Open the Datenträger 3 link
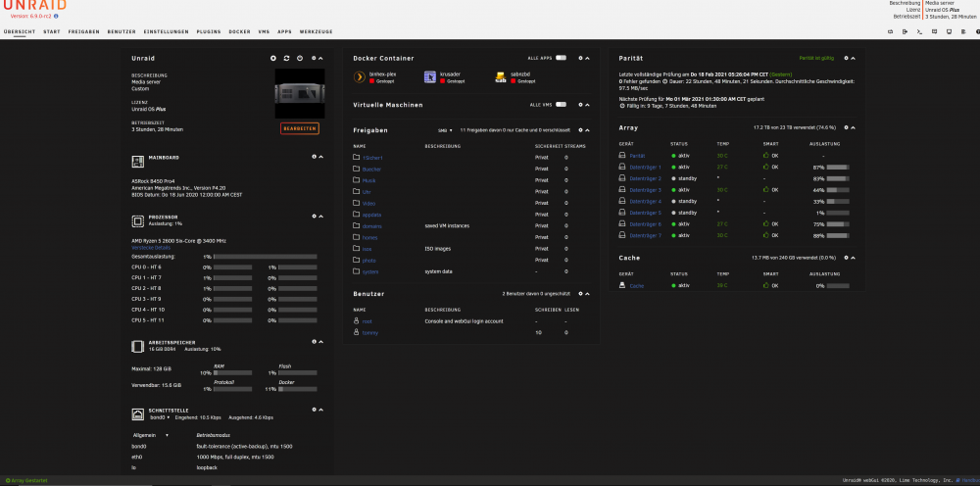The image size is (980, 486). [645, 190]
